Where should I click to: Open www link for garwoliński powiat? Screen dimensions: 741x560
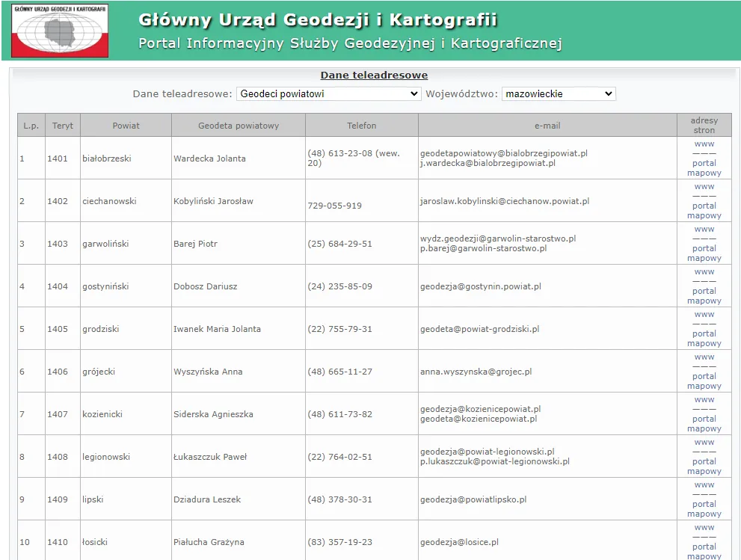tap(704, 229)
